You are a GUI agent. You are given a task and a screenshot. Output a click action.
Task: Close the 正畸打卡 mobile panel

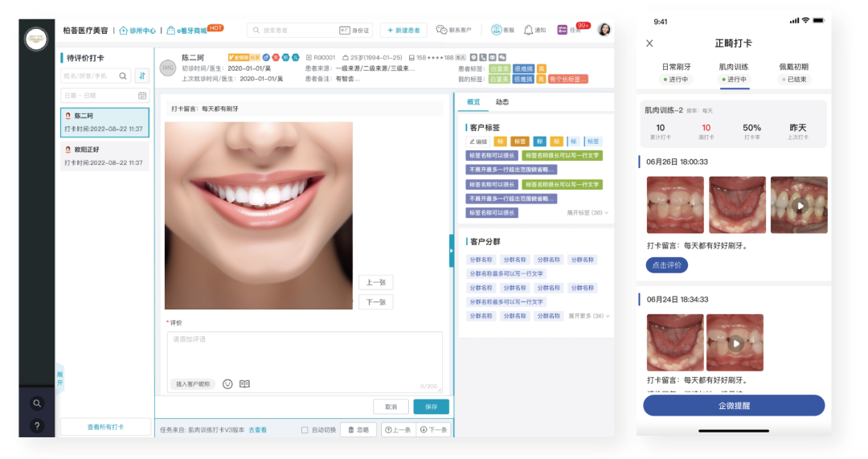tap(649, 43)
